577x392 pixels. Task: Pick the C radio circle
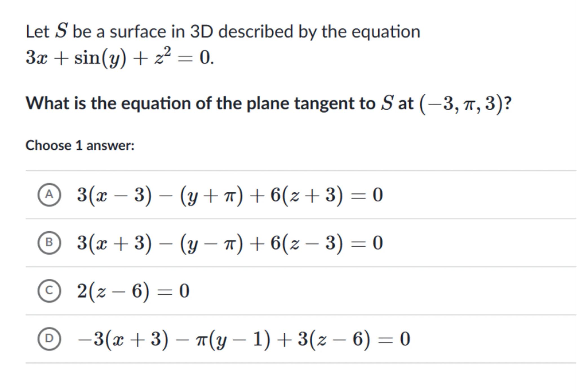(49, 291)
